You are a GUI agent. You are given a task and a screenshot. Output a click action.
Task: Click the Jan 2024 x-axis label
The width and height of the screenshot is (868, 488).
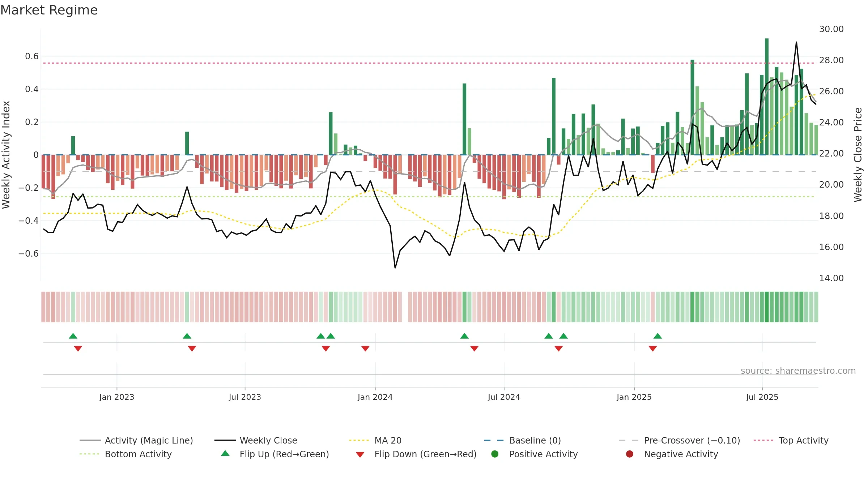click(x=375, y=397)
